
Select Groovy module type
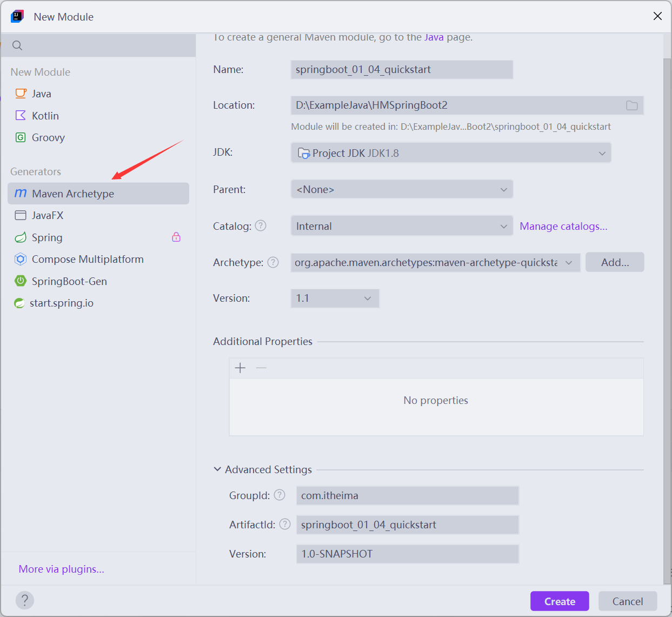98,137
